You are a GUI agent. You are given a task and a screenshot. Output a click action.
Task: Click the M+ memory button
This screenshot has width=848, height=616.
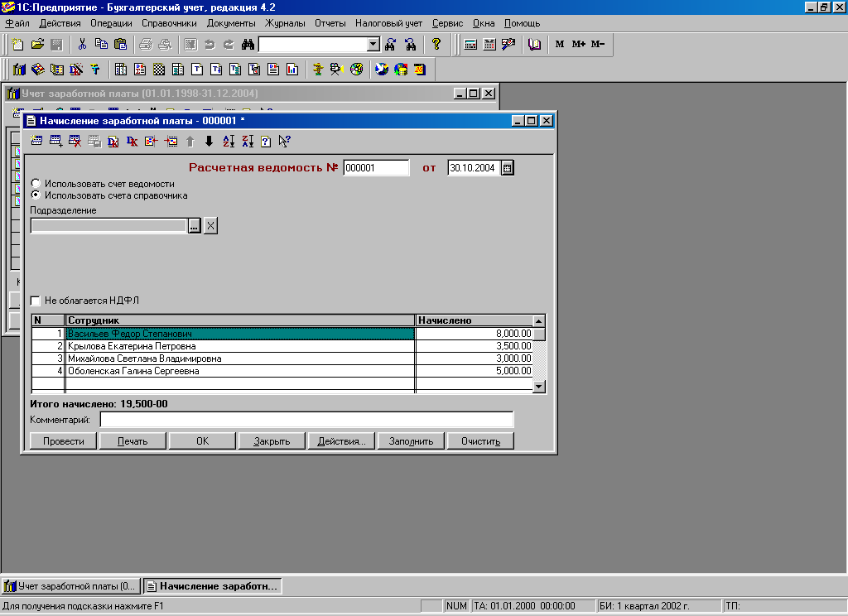(579, 45)
